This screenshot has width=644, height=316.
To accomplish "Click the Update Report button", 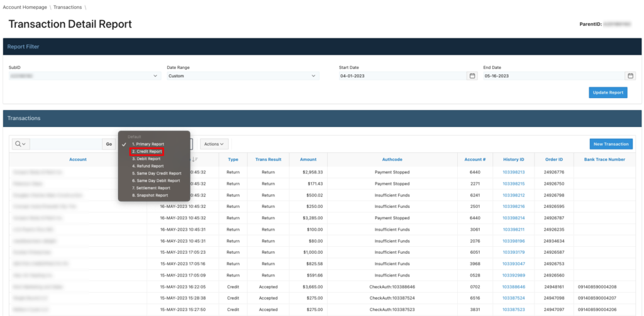I will point(608,92).
